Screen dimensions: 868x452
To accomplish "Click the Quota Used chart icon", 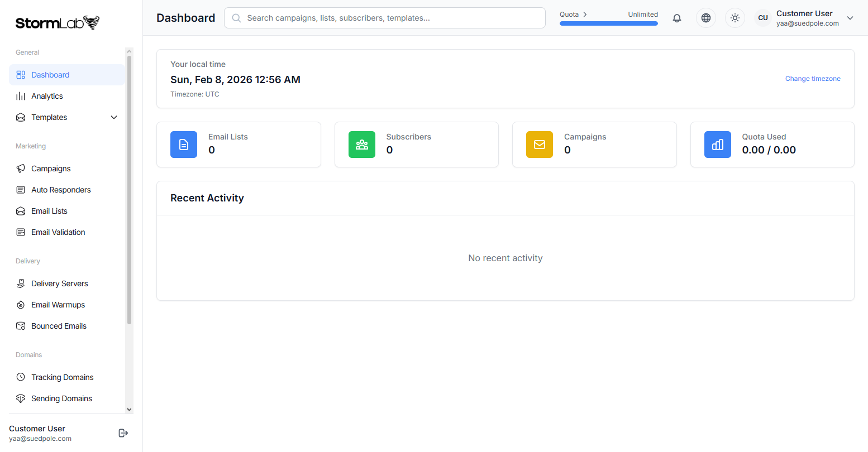I will (718, 145).
